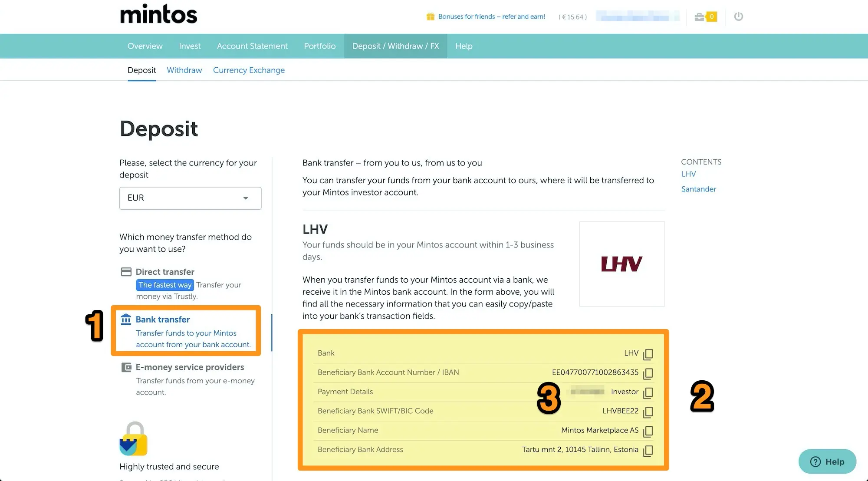Copy the Payment Details value
Image resolution: width=868 pixels, height=481 pixels.
point(648,392)
